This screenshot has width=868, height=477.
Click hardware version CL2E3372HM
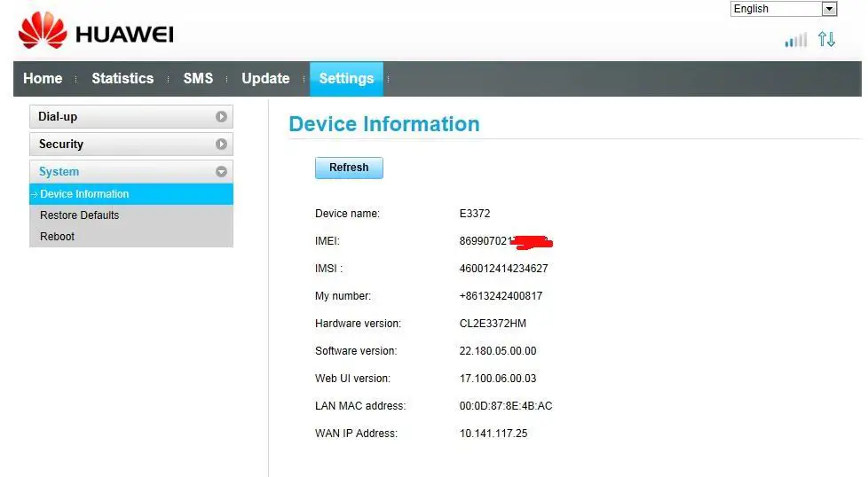tap(493, 324)
